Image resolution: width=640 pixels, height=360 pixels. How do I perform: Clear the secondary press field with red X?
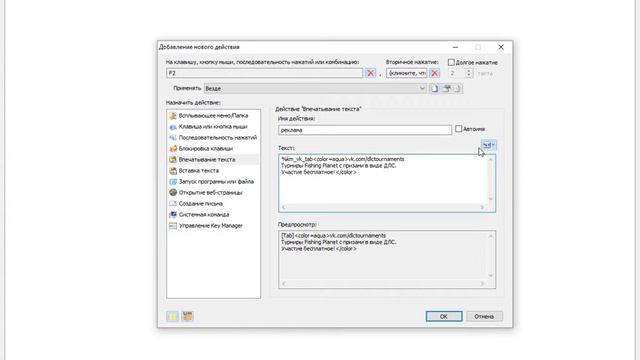click(x=434, y=73)
